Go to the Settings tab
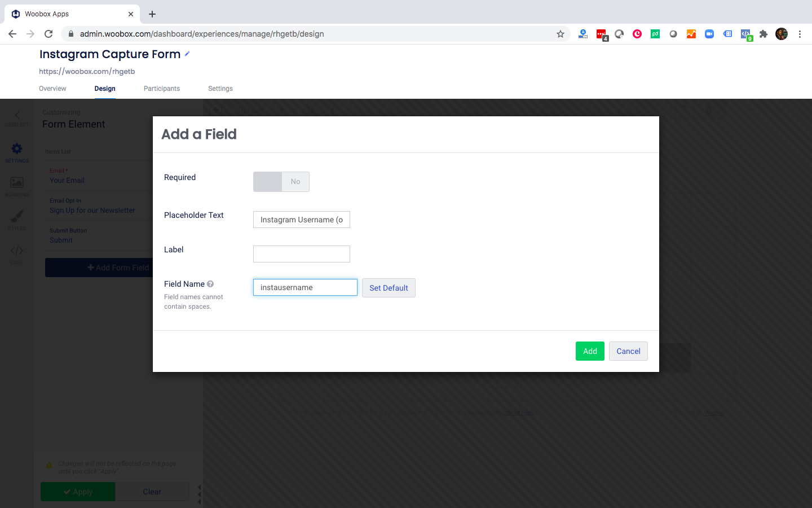This screenshot has width=812, height=508. tap(220, 89)
